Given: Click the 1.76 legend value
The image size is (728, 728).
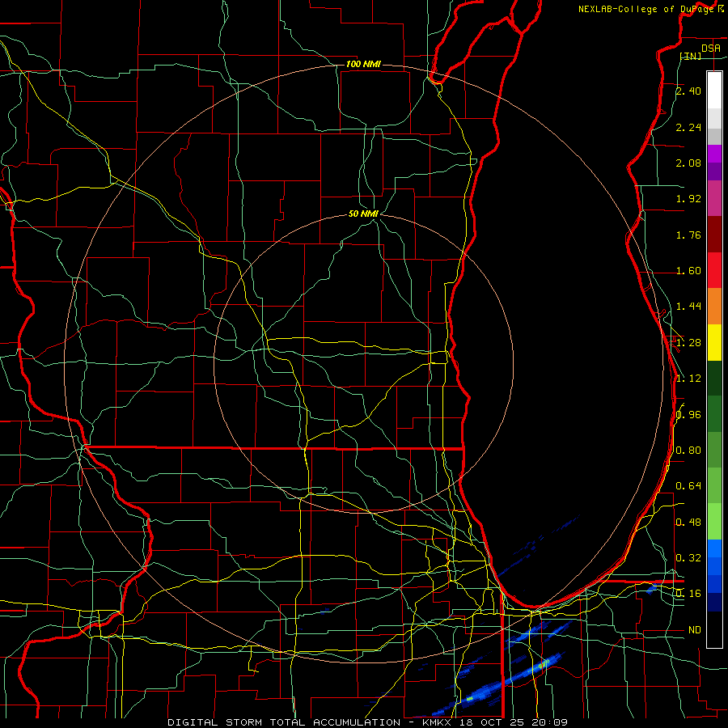Looking at the screenshot, I should point(688,235).
